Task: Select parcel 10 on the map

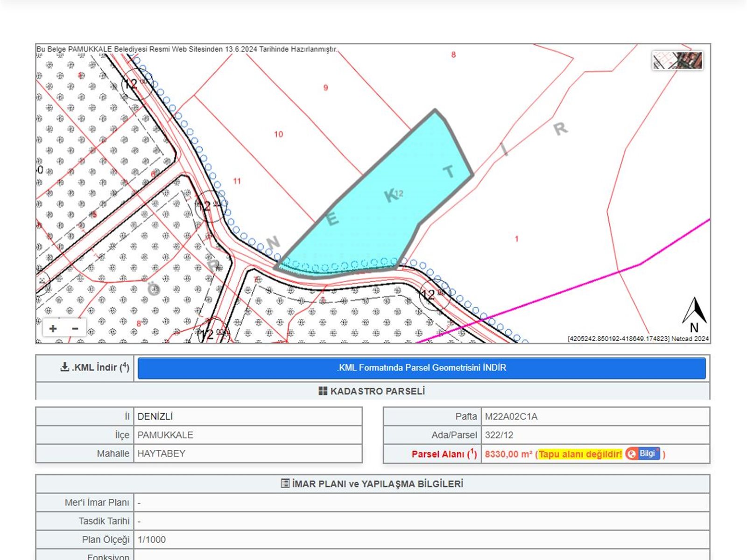Action: click(x=279, y=135)
